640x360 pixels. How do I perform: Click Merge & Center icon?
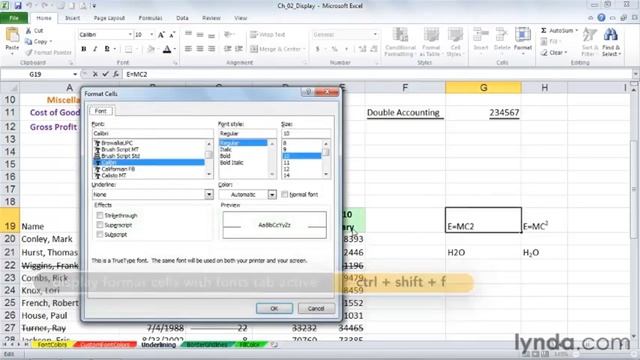click(254, 49)
